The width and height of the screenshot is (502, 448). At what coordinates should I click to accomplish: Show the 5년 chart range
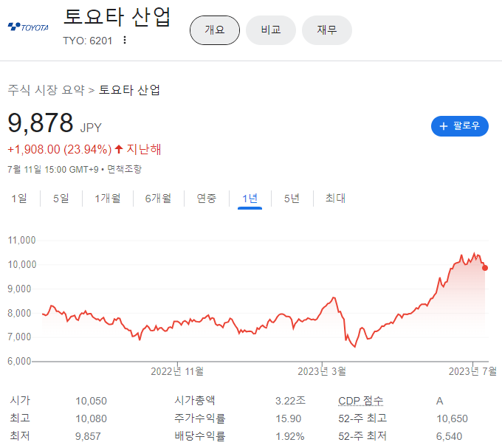292,199
